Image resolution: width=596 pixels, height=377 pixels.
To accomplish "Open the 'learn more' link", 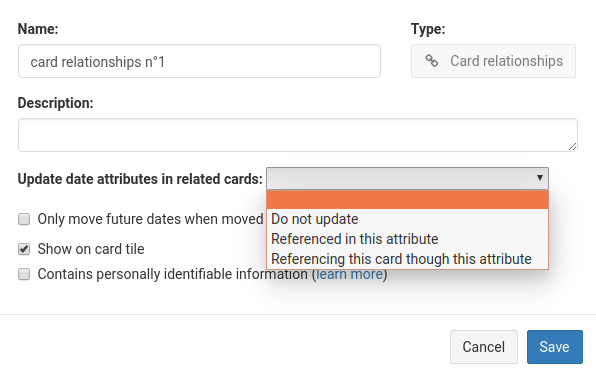I will [349, 274].
